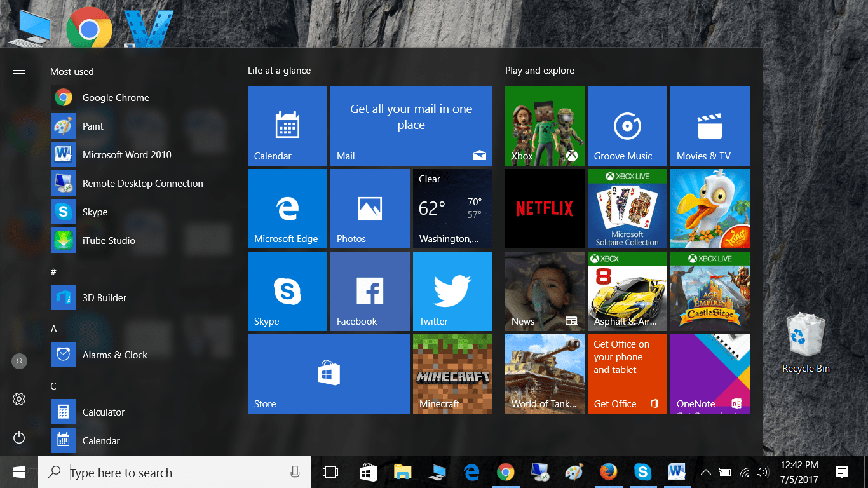This screenshot has width=868, height=488.
Task: Open the Store tile
Action: click(329, 374)
